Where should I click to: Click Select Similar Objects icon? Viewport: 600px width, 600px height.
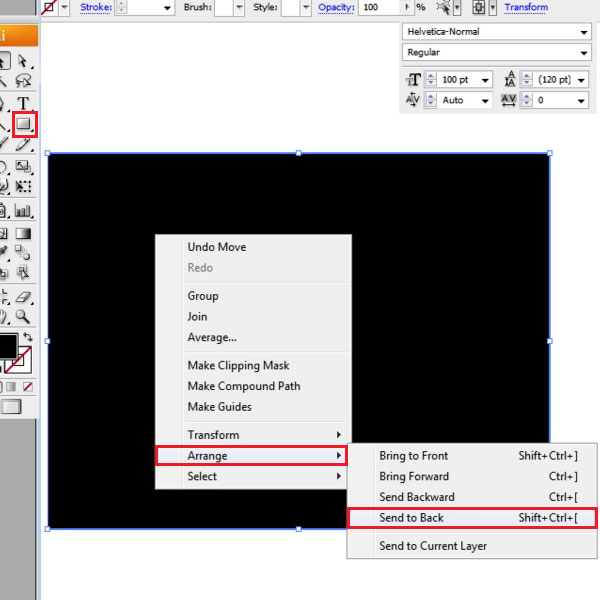[443, 7]
